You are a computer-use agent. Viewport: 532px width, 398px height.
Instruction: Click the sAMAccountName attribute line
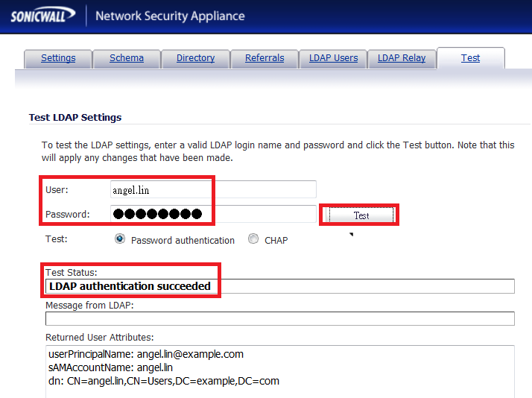(110, 367)
